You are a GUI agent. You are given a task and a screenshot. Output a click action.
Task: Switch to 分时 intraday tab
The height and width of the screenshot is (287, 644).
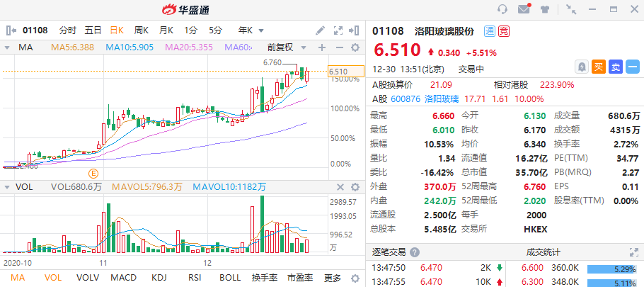(68, 30)
